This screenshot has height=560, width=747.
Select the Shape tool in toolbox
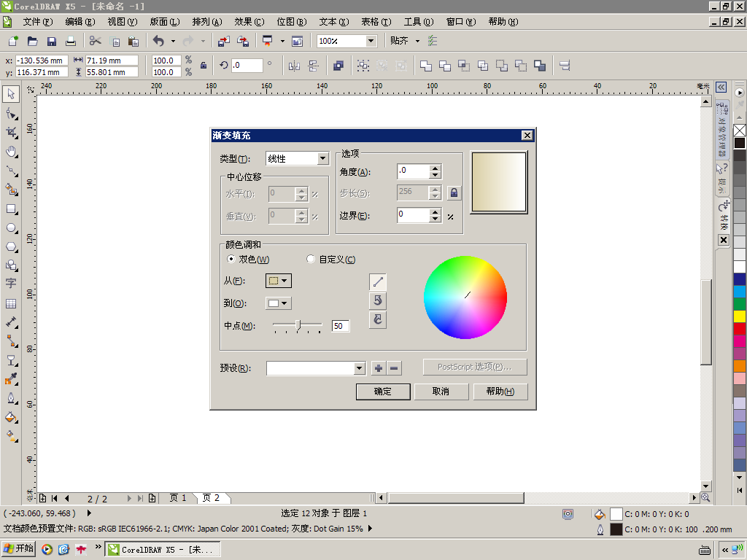tap(12, 114)
